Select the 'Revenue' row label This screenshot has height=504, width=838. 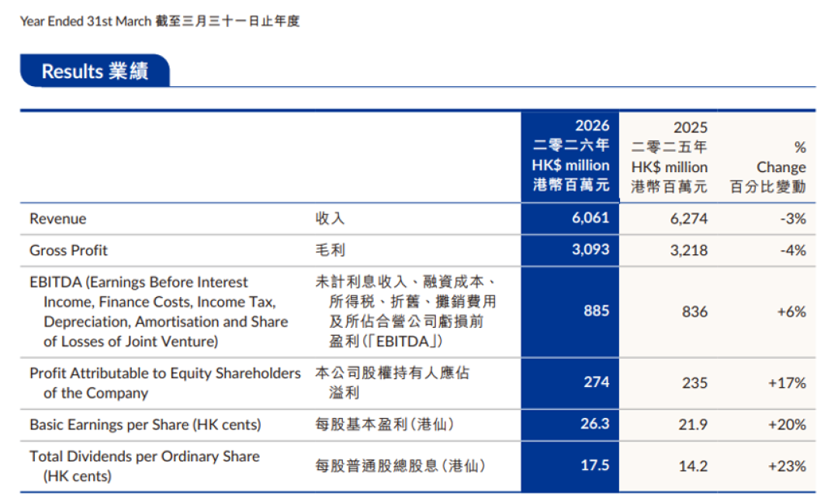click(x=57, y=219)
